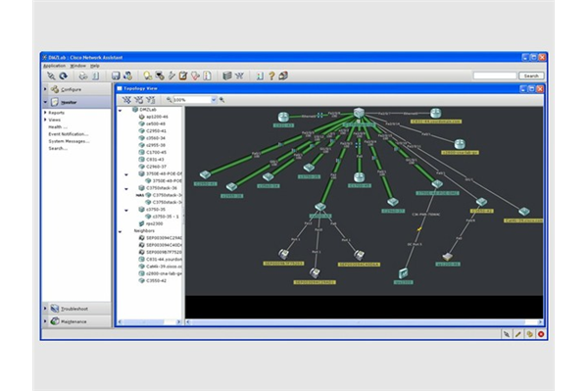Click the Topology View toolbar icon

click(x=239, y=76)
